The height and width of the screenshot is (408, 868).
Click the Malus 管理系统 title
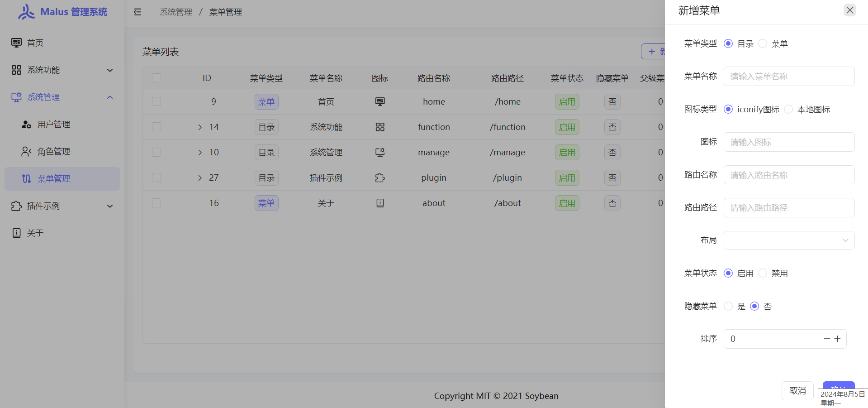[74, 12]
